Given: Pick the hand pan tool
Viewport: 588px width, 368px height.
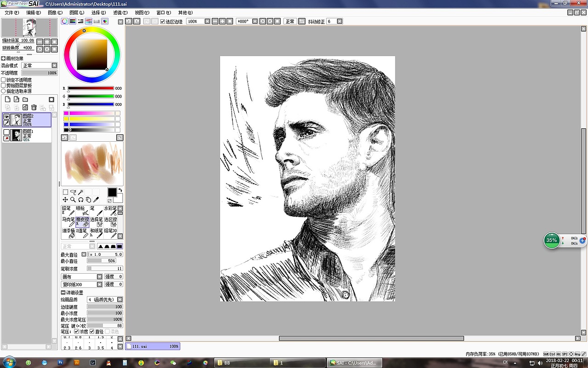Looking at the screenshot, I should coord(88,200).
